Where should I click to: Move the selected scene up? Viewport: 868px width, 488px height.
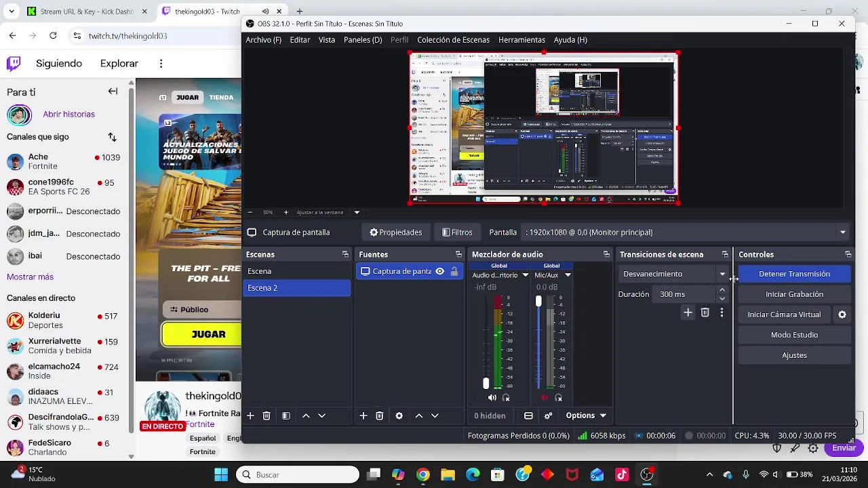[x=306, y=415]
